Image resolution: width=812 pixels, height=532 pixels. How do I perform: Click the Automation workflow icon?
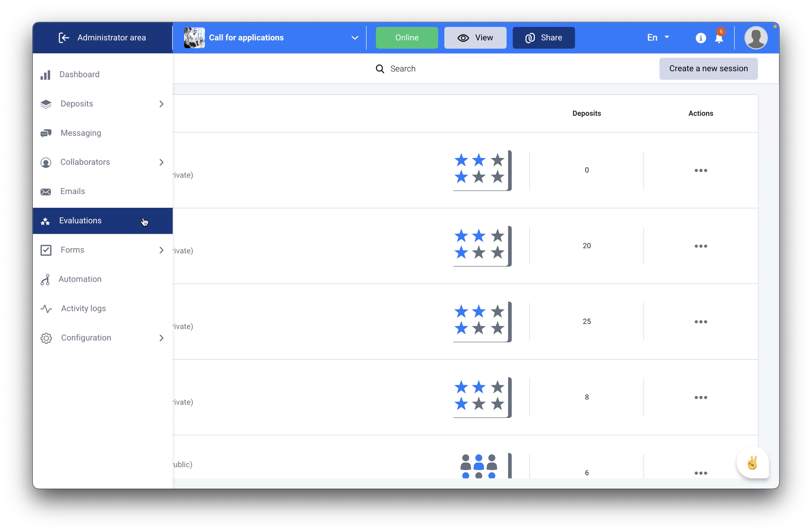pyautogui.click(x=45, y=279)
